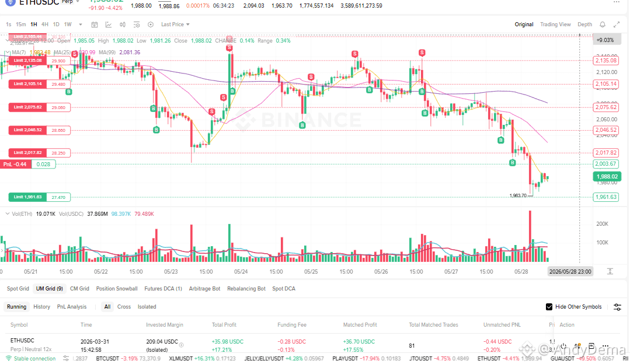
Task: Open more time intervals dropdown arrow
Action: tap(81, 24)
